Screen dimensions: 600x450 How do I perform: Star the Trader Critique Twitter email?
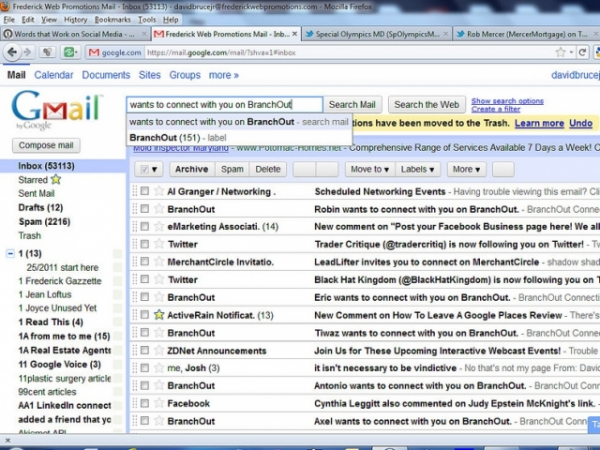pos(159,244)
